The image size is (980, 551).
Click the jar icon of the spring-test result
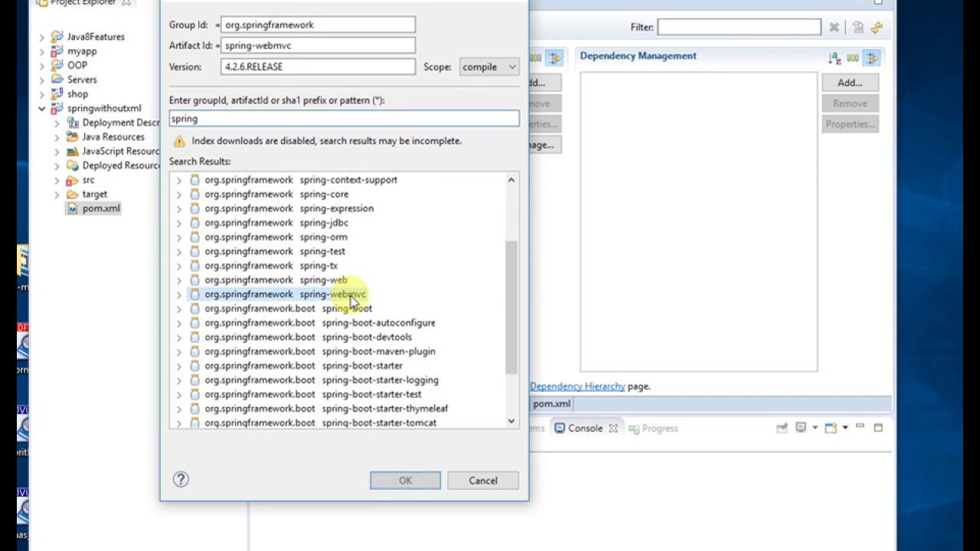pyautogui.click(x=194, y=251)
